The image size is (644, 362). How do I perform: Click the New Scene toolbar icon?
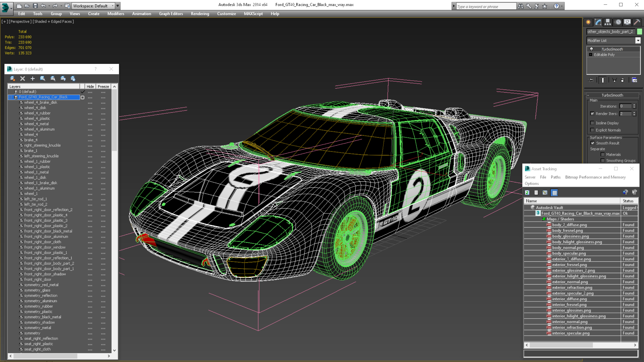pos(19,6)
